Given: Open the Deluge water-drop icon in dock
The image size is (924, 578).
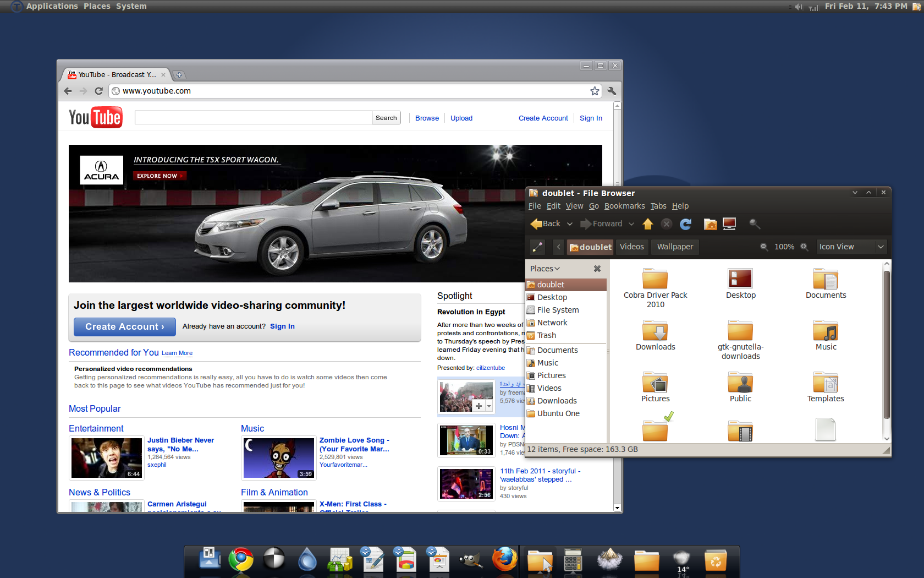Looking at the screenshot, I should 307,559.
